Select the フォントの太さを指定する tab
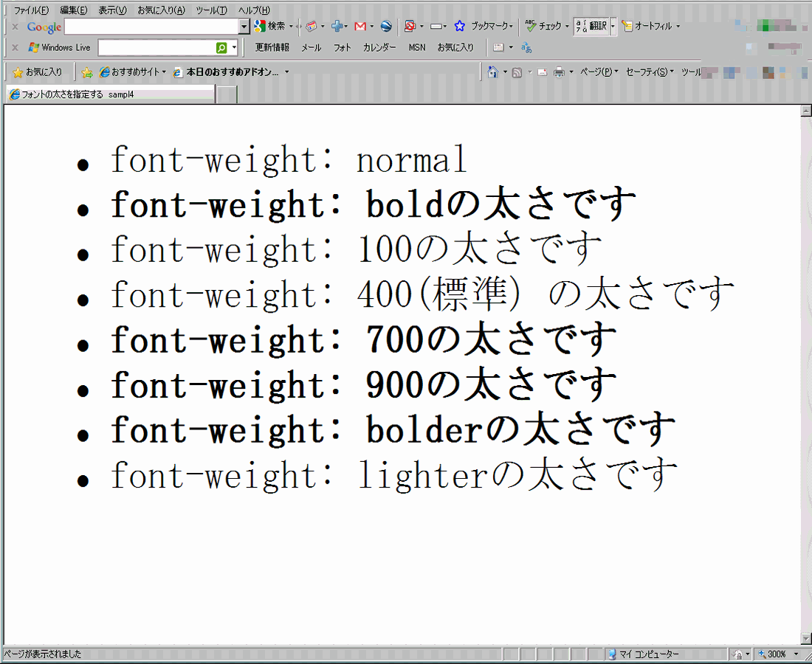This screenshot has height=664, width=812. click(x=111, y=94)
